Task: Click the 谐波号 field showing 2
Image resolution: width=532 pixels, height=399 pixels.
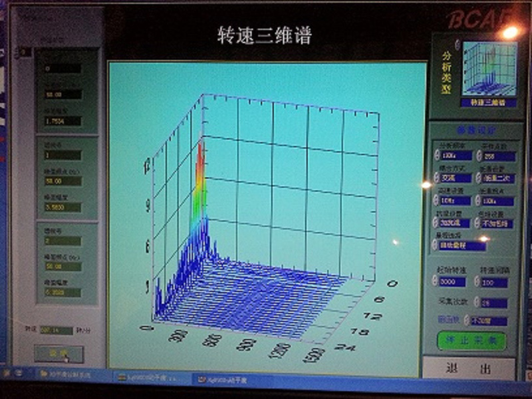Action: [63, 241]
